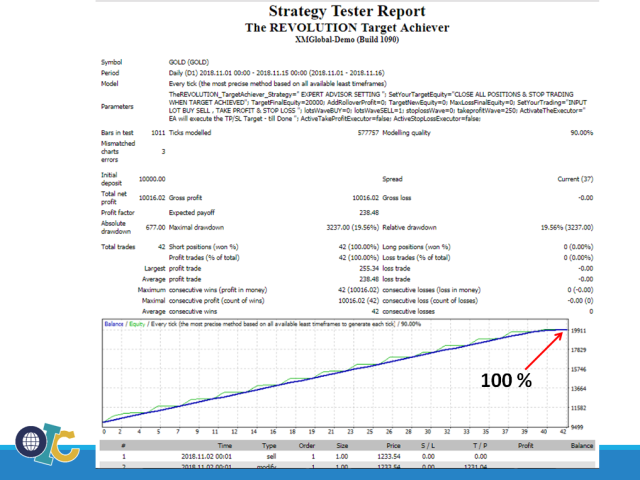640x480 pixels.
Task: Select the Current (37) spread value
Action: point(575,179)
